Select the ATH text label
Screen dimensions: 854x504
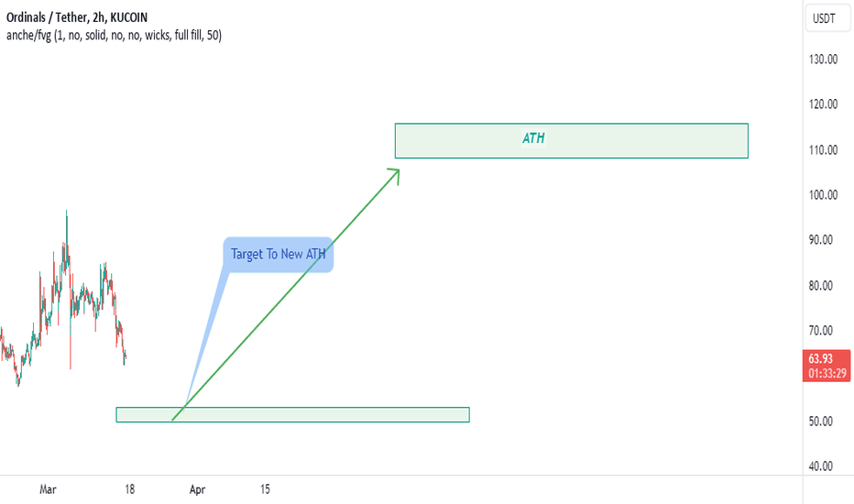533,138
